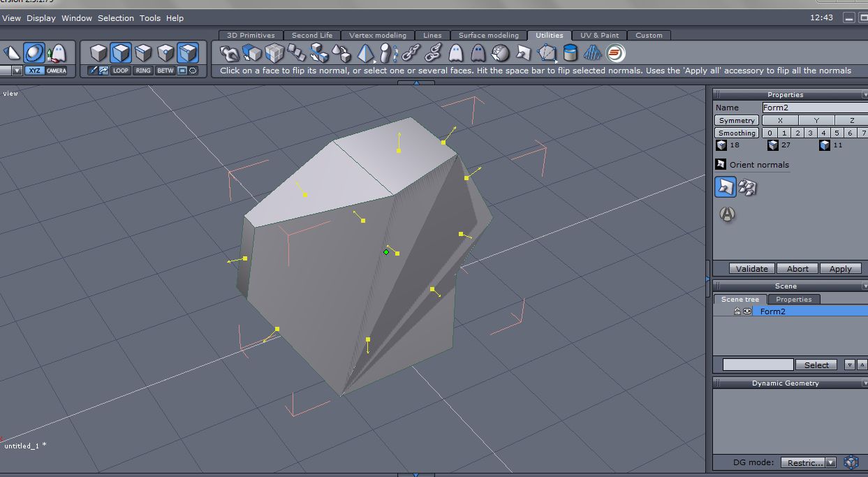Viewport: 868px width, 477px height.
Task: Select the database cylinder utility icon
Action: tap(571, 53)
